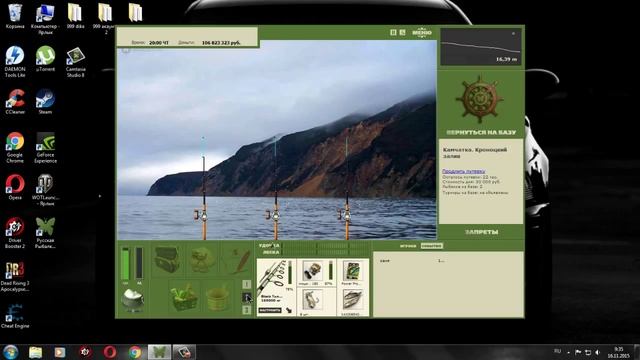Select rod slot 1 button
640x360 pixels.
247,284
